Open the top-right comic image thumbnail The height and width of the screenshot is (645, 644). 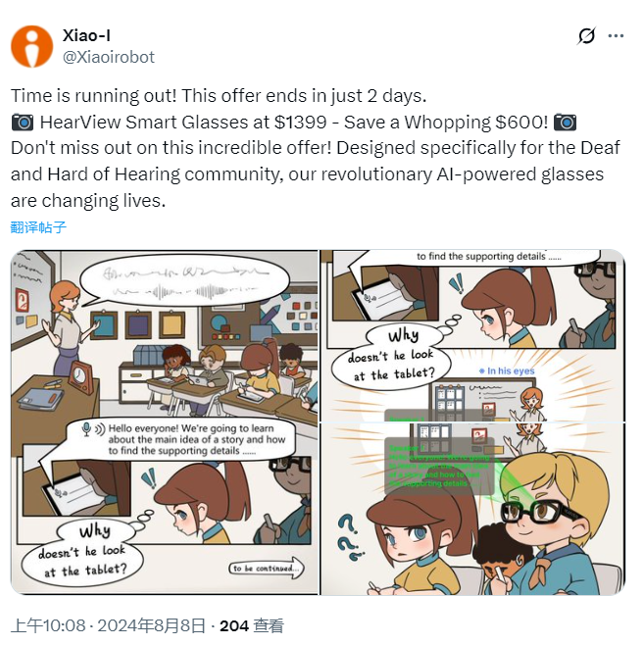pos(472,335)
